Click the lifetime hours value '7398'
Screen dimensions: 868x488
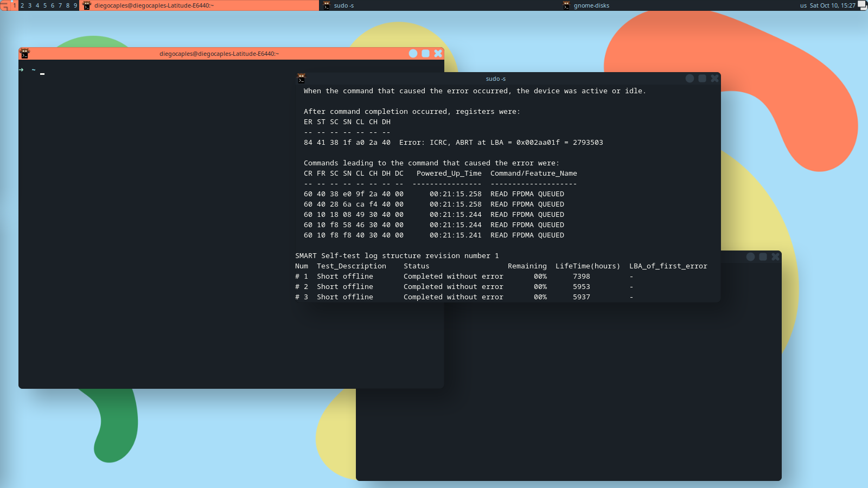pyautogui.click(x=582, y=277)
